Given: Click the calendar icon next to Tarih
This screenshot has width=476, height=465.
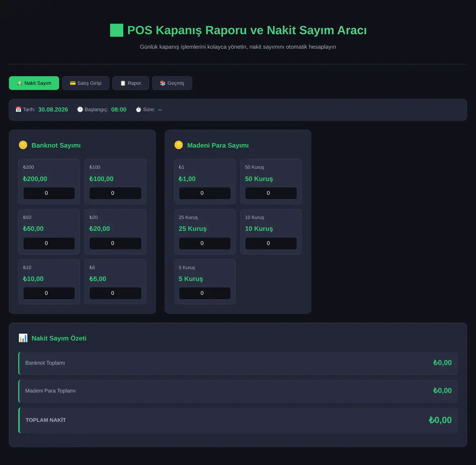Looking at the screenshot, I should [x=18, y=109].
